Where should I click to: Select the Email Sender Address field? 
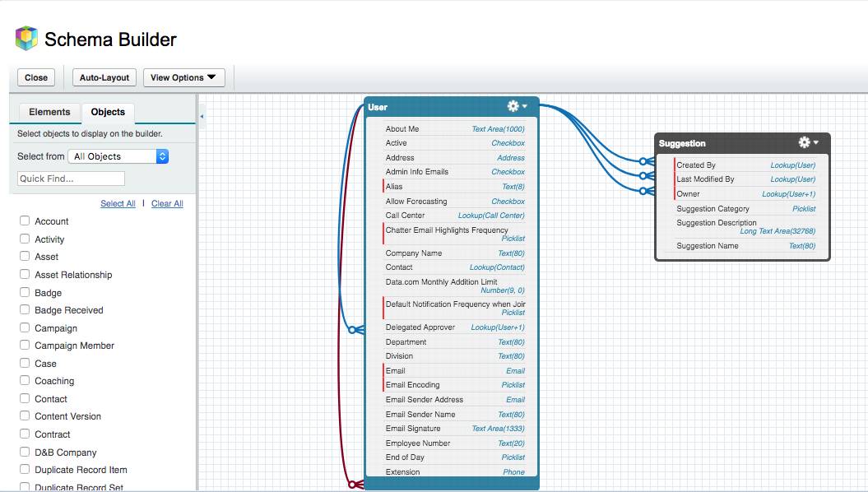point(454,400)
